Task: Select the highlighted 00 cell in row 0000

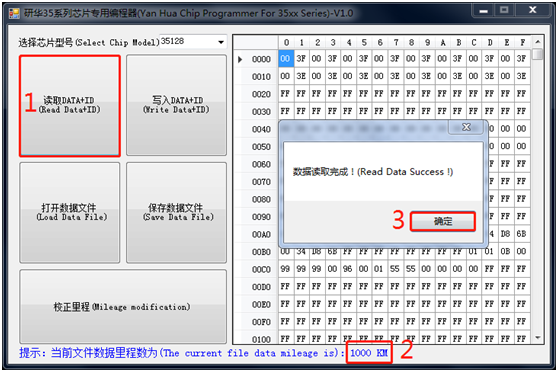Action: [286, 58]
